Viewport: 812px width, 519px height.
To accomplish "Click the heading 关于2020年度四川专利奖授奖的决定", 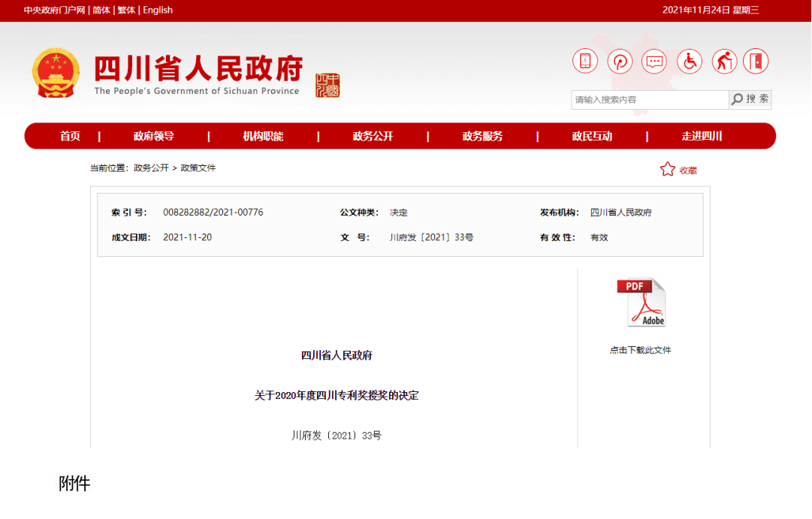I will point(337,395).
